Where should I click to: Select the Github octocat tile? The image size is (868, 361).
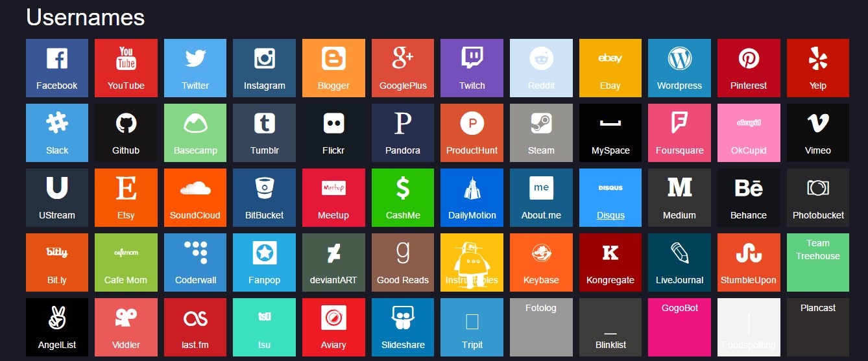126,133
